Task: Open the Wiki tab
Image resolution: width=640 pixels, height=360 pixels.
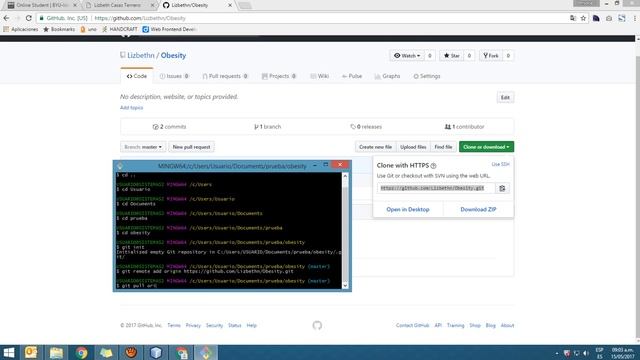Action: point(319,76)
